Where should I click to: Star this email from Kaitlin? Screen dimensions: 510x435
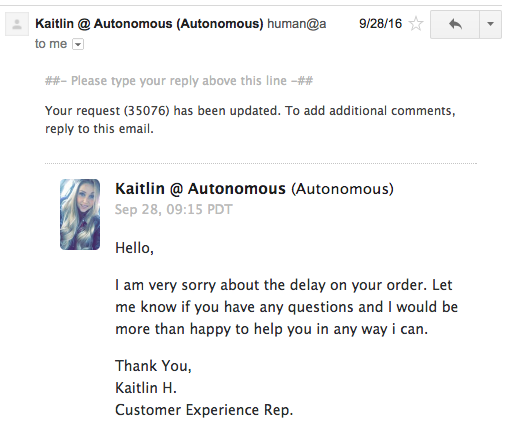[x=416, y=24]
